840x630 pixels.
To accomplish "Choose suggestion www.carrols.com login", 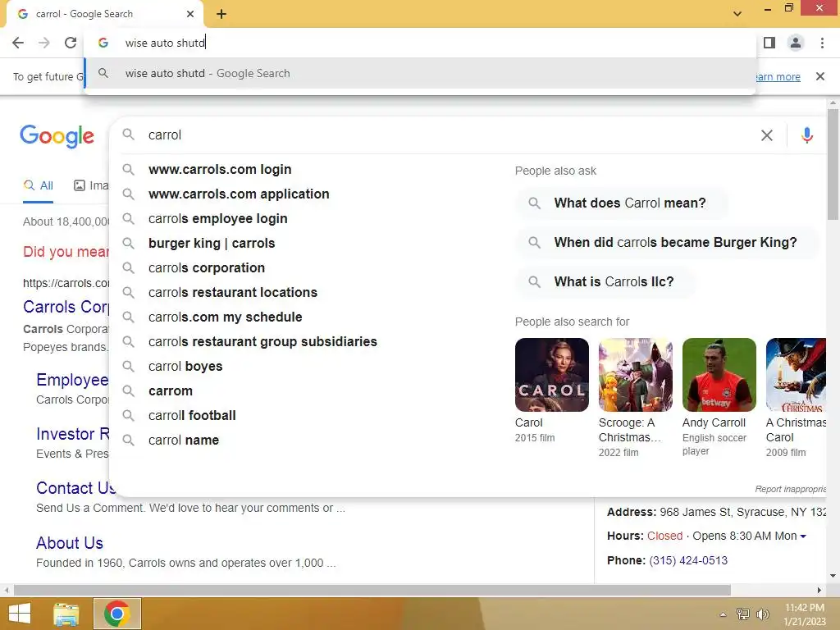I will pyautogui.click(x=220, y=169).
